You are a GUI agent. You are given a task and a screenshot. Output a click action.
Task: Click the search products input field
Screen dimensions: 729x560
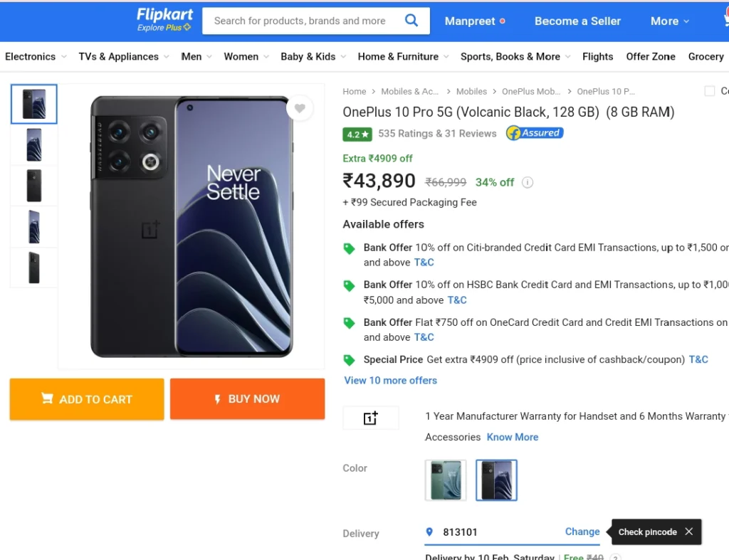click(300, 21)
